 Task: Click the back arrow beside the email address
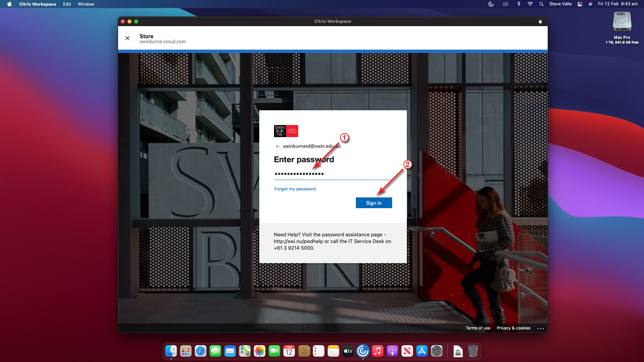pyautogui.click(x=278, y=146)
